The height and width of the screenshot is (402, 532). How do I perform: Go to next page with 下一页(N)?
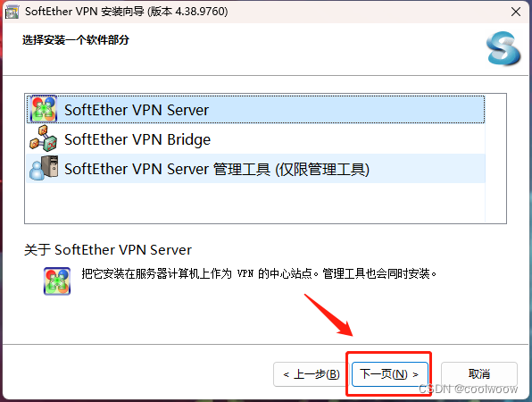[x=389, y=374]
